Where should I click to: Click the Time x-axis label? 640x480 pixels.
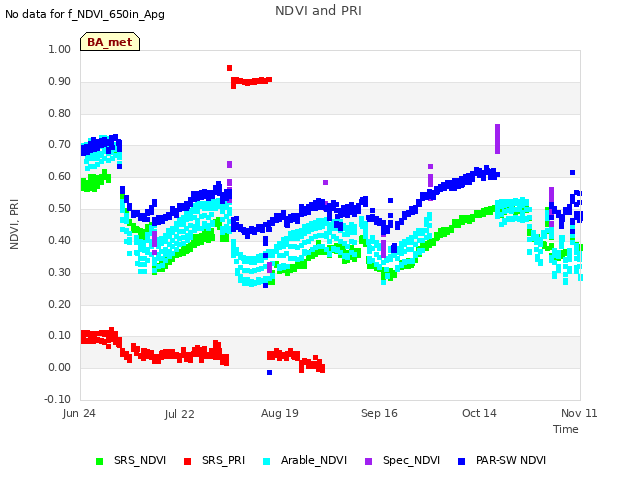point(566,429)
